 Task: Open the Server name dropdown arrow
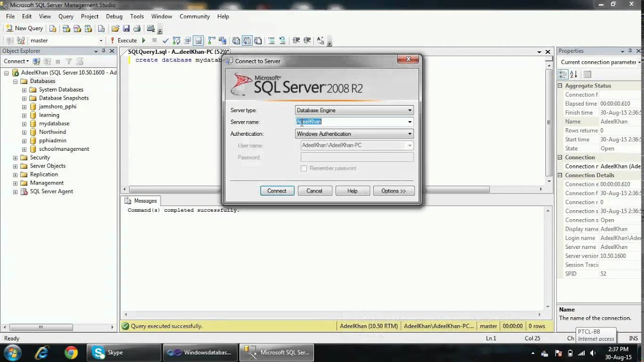click(410, 122)
